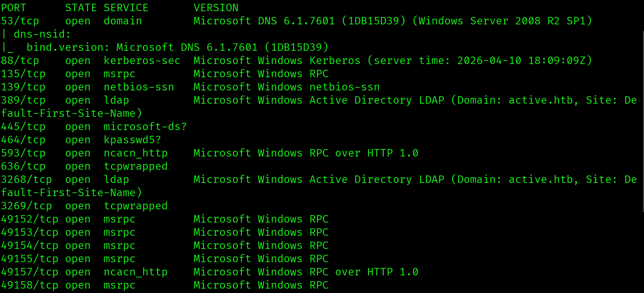Click the 445/tcp port entry
644x293 pixels.
point(23,127)
